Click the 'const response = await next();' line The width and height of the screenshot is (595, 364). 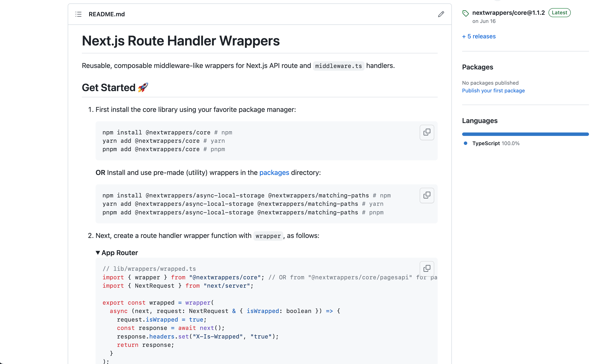[171, 328]
